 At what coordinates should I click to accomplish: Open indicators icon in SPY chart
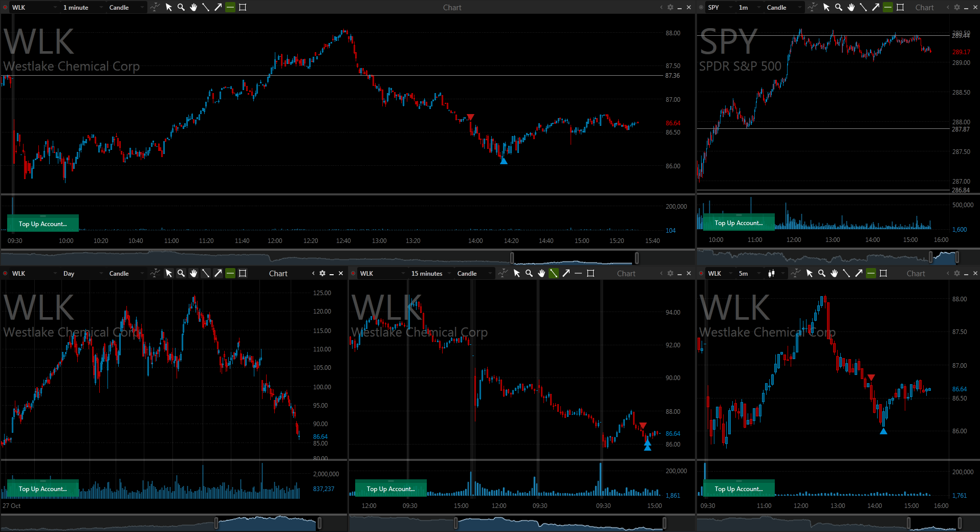pyautogui.click(x=813, y=7)
